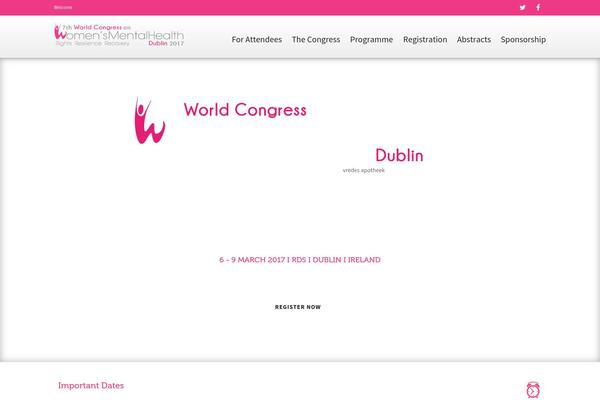Open the For Attendees menu

click(x=256, y=40)
